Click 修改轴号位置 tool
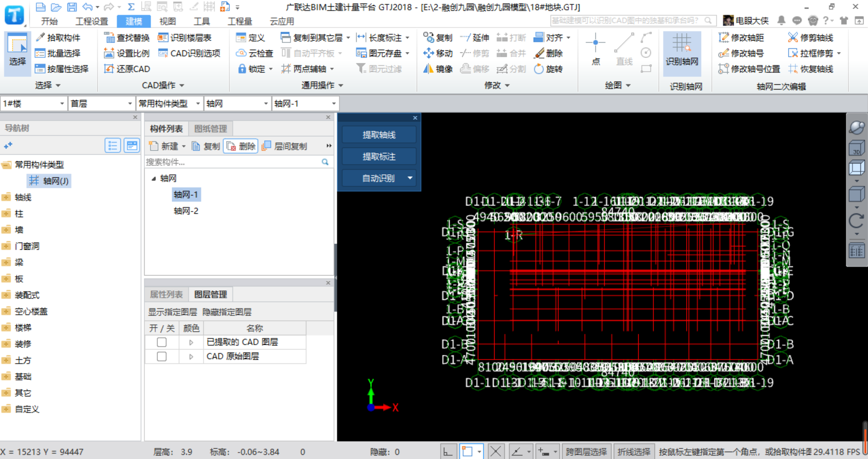The image size is (868, 459). (x=749, y=69)
